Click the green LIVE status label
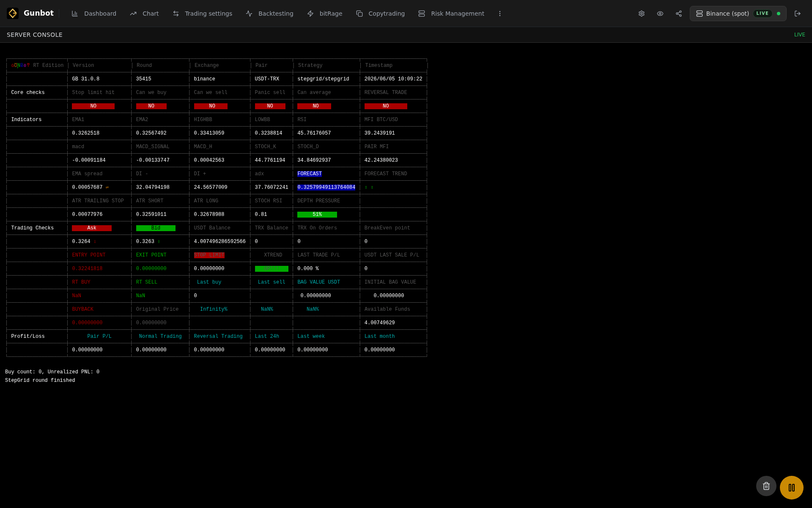 click(800, 35)
